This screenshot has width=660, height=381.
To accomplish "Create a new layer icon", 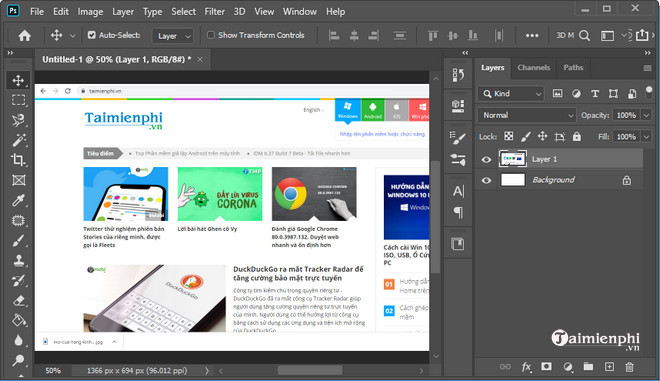I will pyautogui.click(x=609, y=367).
